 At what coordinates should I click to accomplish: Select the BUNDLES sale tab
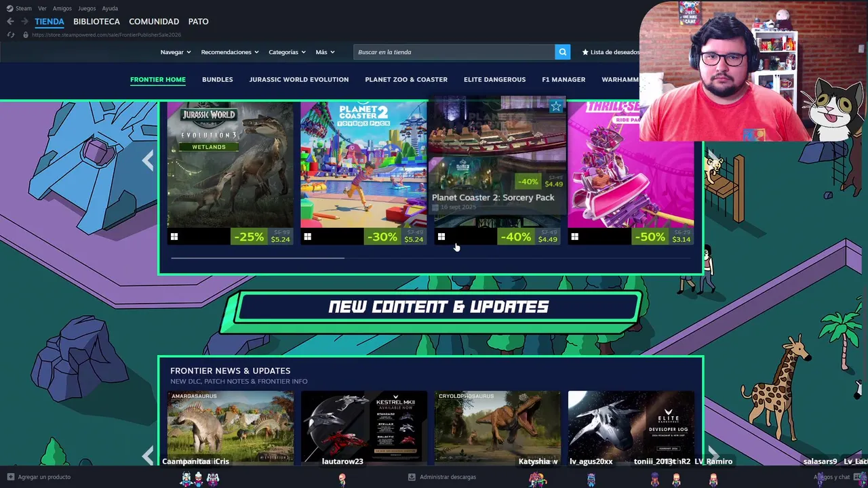[217, 79]
